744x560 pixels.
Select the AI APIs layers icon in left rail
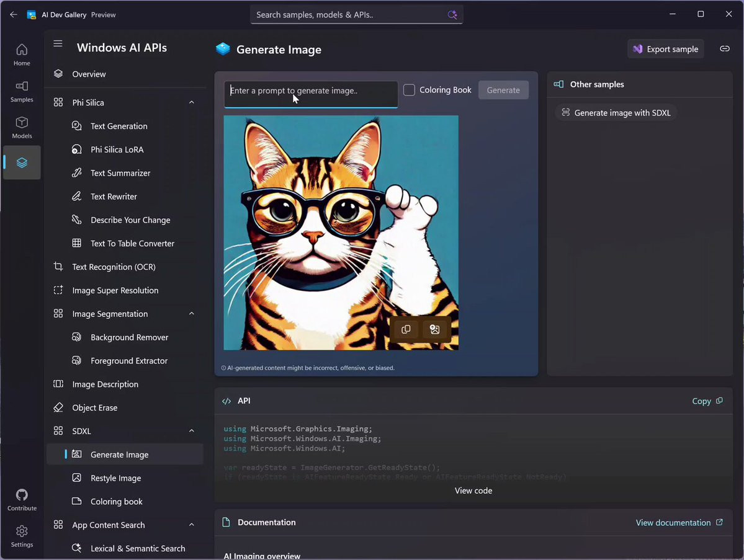click(22, 162)
